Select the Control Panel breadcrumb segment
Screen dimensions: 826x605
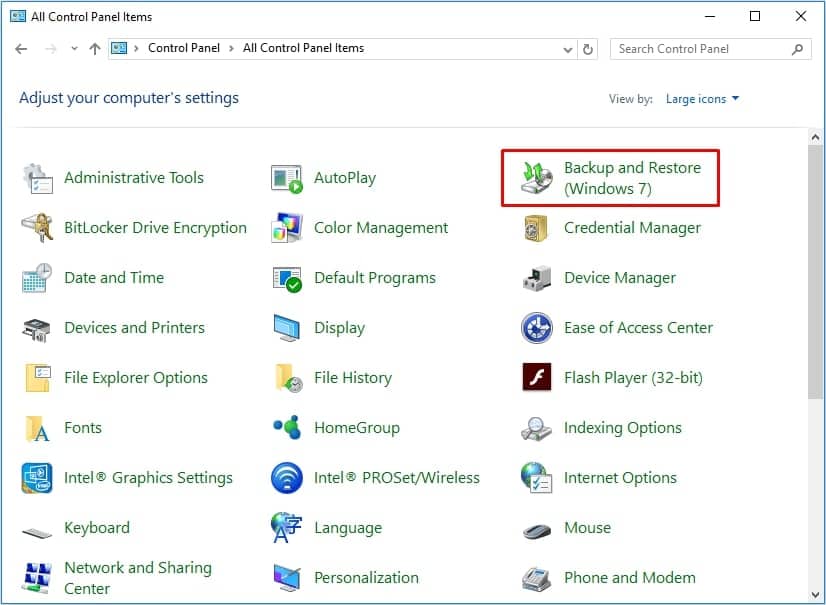[185, 48]
